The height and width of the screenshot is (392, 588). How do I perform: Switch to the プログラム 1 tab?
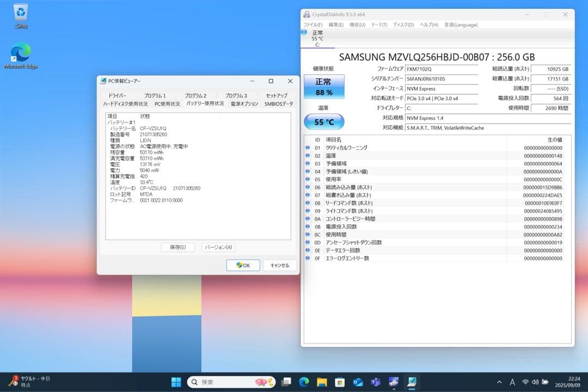point(155,96)
